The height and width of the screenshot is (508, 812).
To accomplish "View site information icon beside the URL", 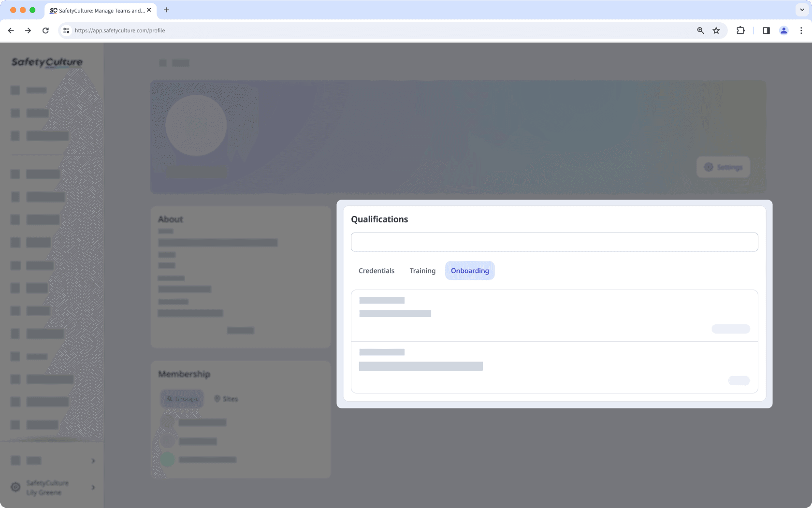I will click(x=66, y=30).
